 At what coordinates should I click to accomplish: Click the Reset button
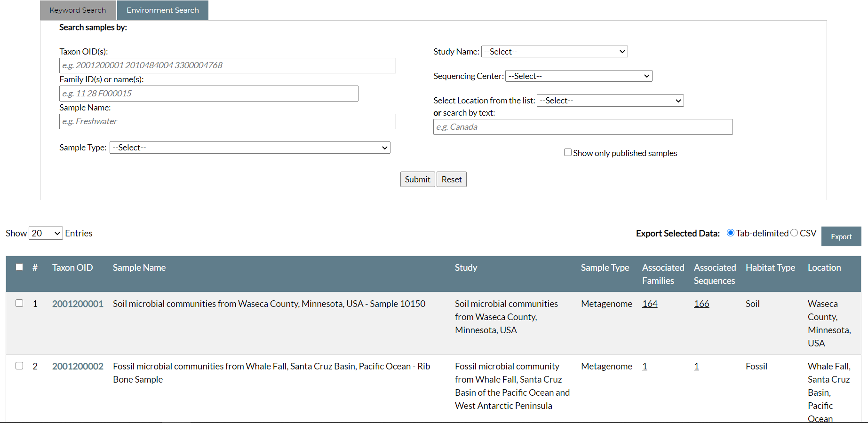click(451, 180)
